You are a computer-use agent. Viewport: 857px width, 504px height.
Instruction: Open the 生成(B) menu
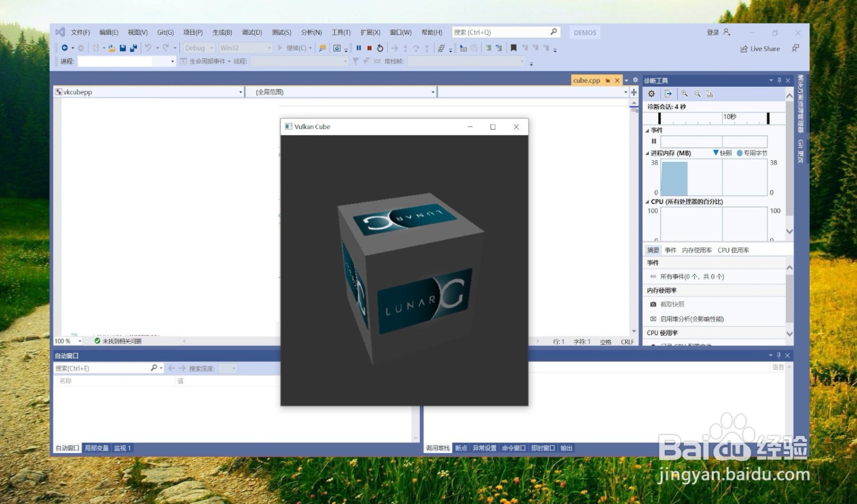[222, 33]
